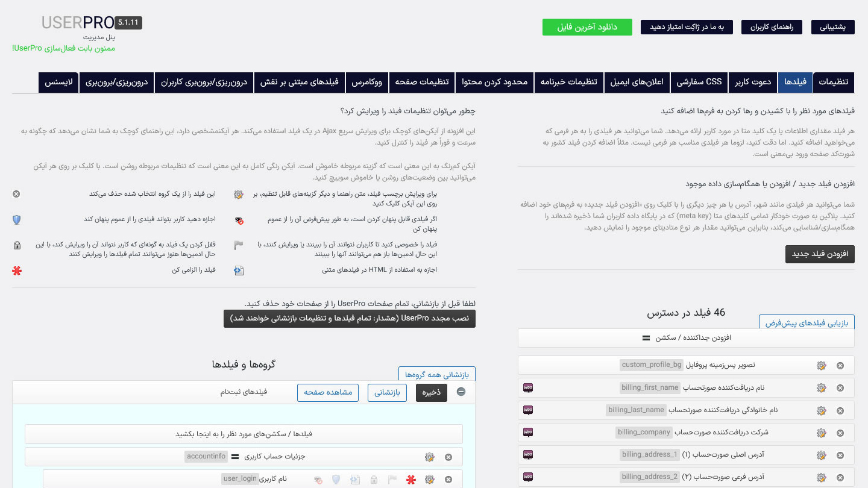Toggle HTML allowed icon on user_login

(355, 480)
